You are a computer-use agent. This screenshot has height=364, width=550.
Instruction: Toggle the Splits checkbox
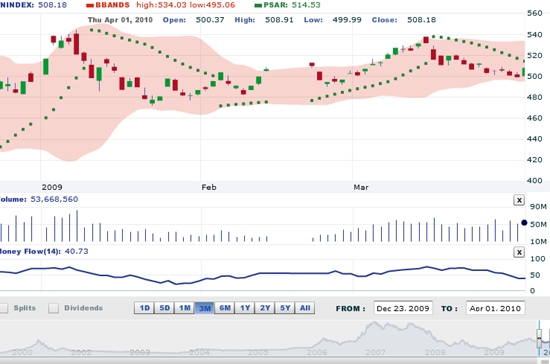coord(3,308)
